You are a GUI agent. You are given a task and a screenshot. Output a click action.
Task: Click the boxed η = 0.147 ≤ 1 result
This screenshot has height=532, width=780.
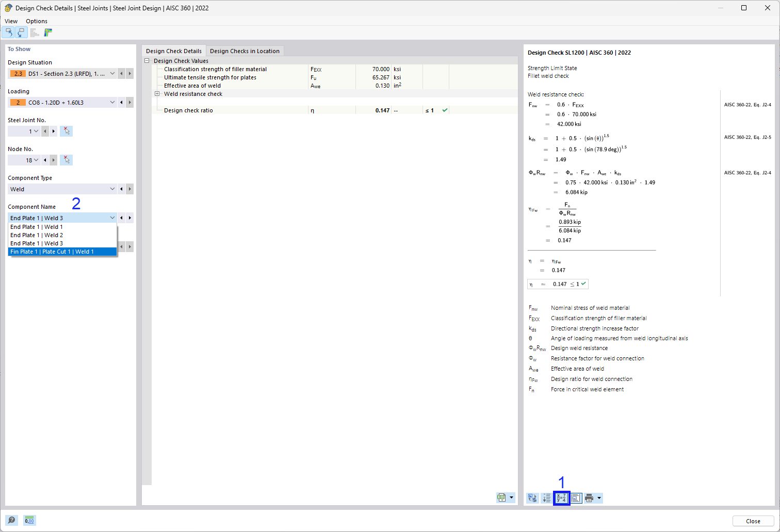point(558,284)
